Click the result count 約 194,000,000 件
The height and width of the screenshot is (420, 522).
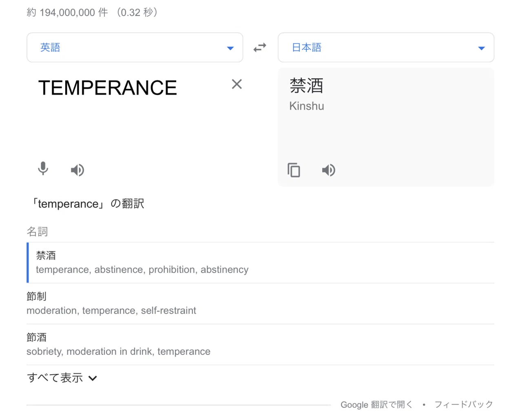click(x=67, y=13)
